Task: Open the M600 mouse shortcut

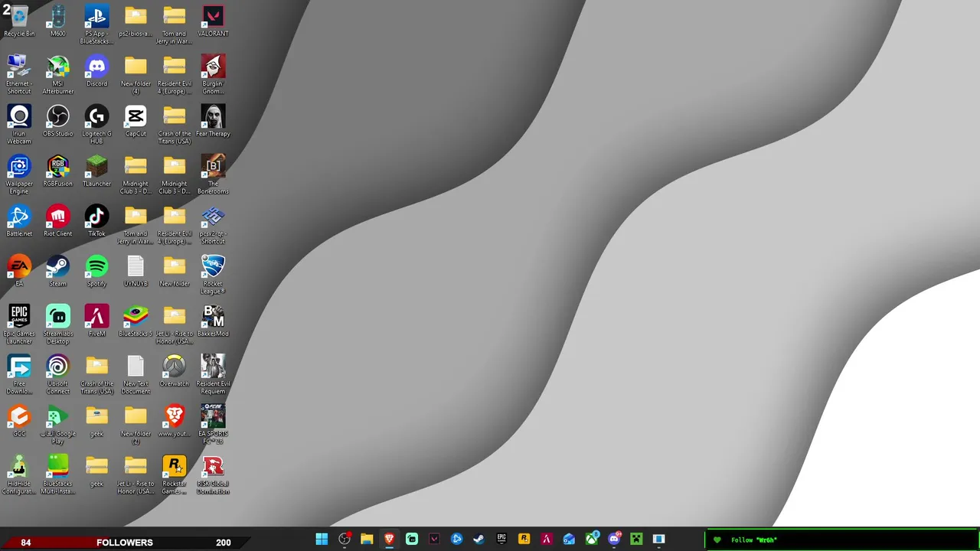Action: coord(58,16)
